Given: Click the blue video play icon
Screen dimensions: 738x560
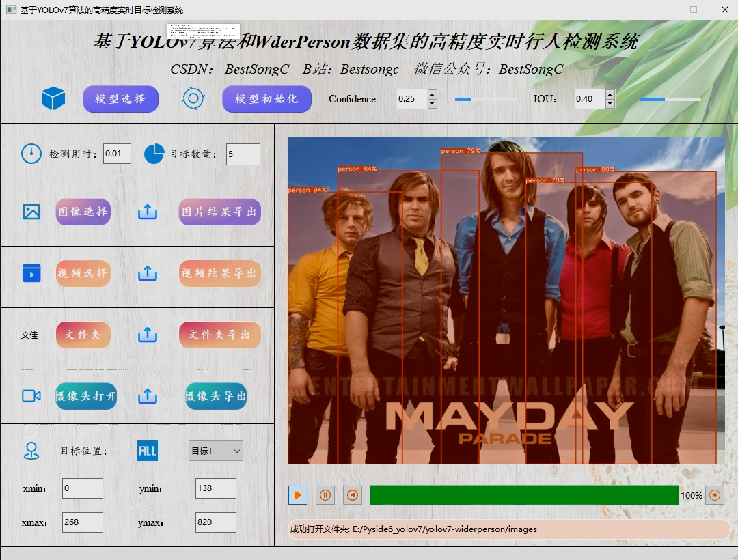Looking at the screenshot, I should tap(31, 273).
